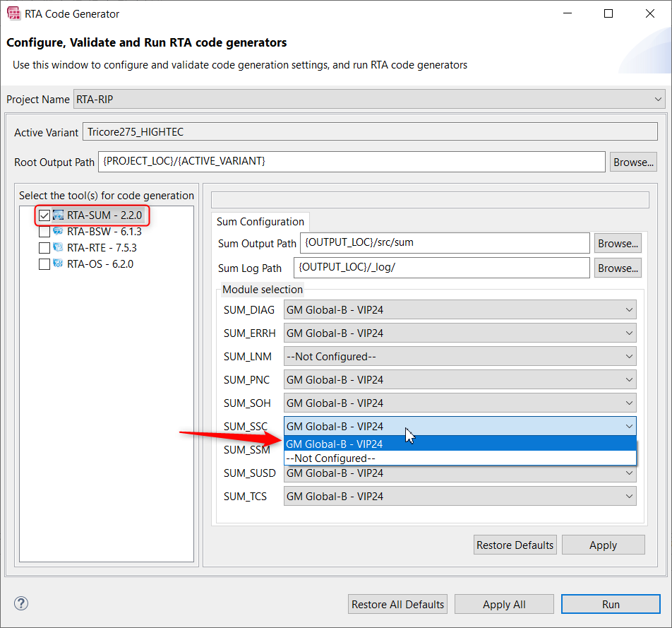
Task: Click the RTA Code Generator app icon
Action: pyautogui.click(x=13, y=13)
